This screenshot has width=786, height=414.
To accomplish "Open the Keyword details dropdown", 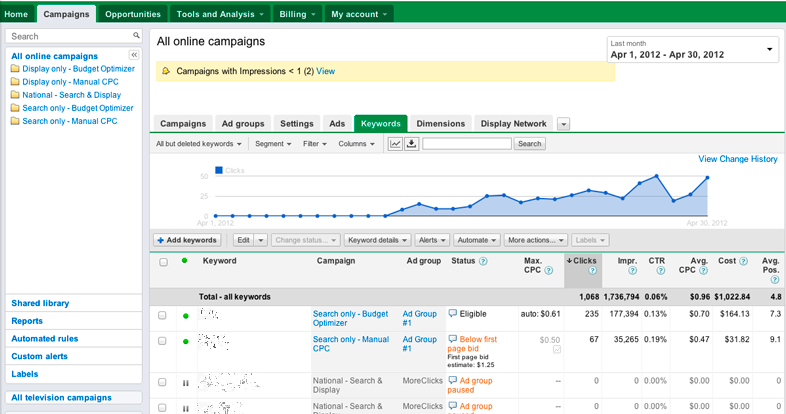I will point(377,240).
